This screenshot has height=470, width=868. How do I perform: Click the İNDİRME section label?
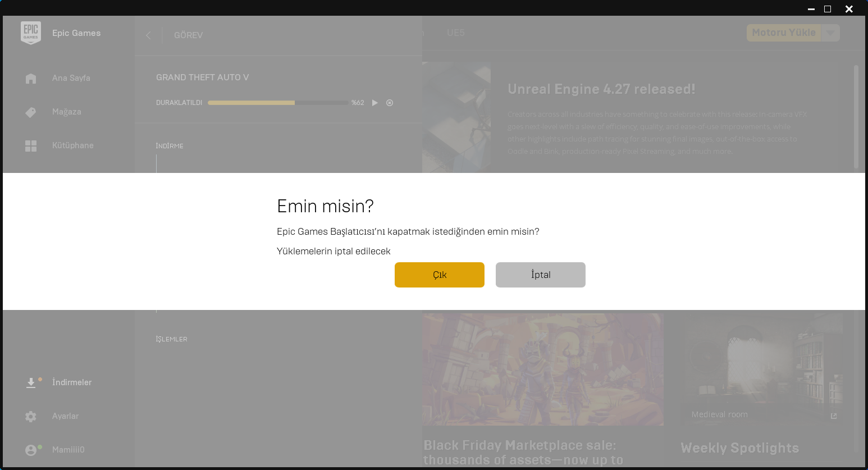[x=170, y=146]
